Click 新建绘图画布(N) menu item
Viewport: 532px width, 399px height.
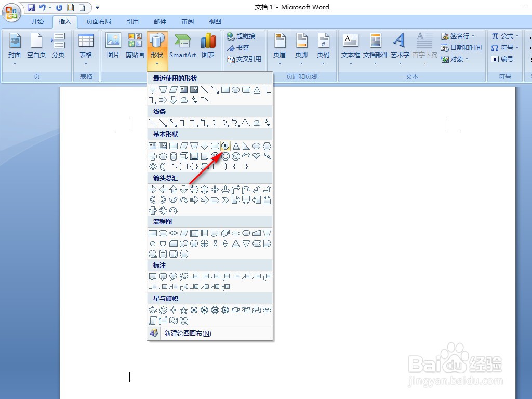pos(210,333)
